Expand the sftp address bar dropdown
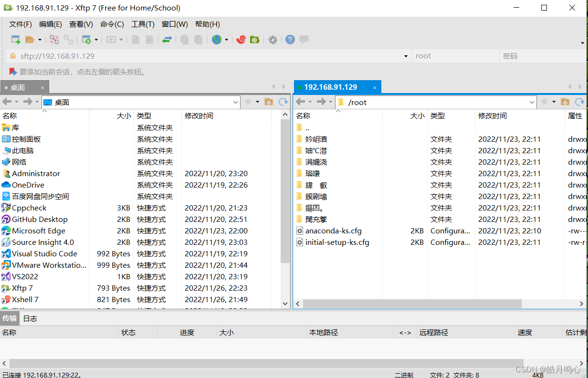The image size is (588, 378). point(405,55)
